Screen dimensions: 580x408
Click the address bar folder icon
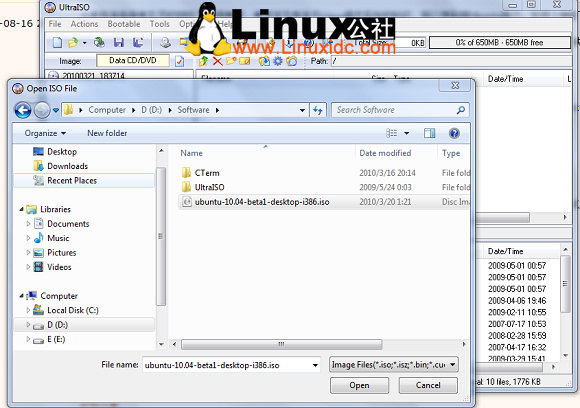pyautogui.click(x=68, y=110)
